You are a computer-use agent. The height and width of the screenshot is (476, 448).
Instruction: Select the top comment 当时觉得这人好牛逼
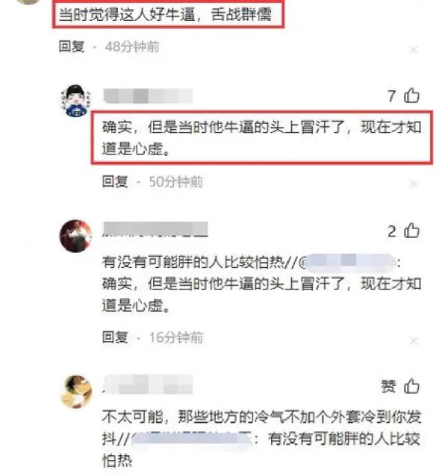pyautogui.click(x=168, y=14)
